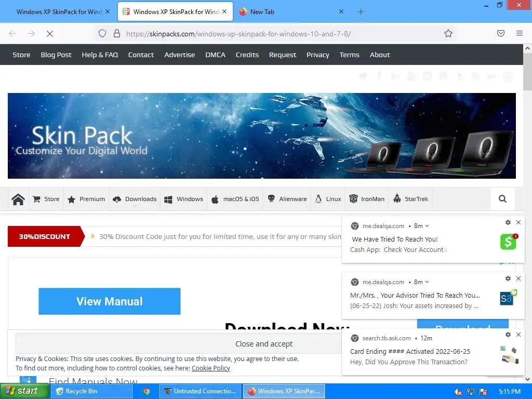Click the network connection tray icon
This screenshot has width=532, height=399.
pyautogui.click(x=471, y=392)
